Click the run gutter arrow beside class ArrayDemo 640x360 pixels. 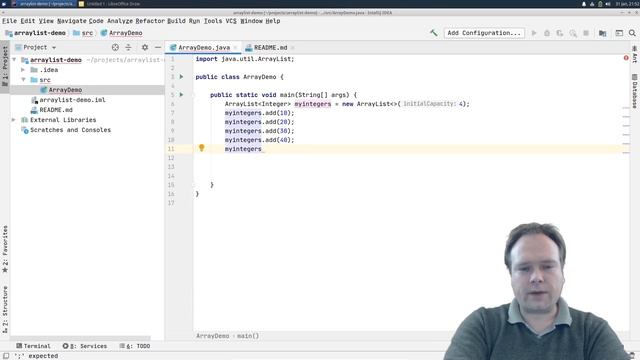coord(182,77)
